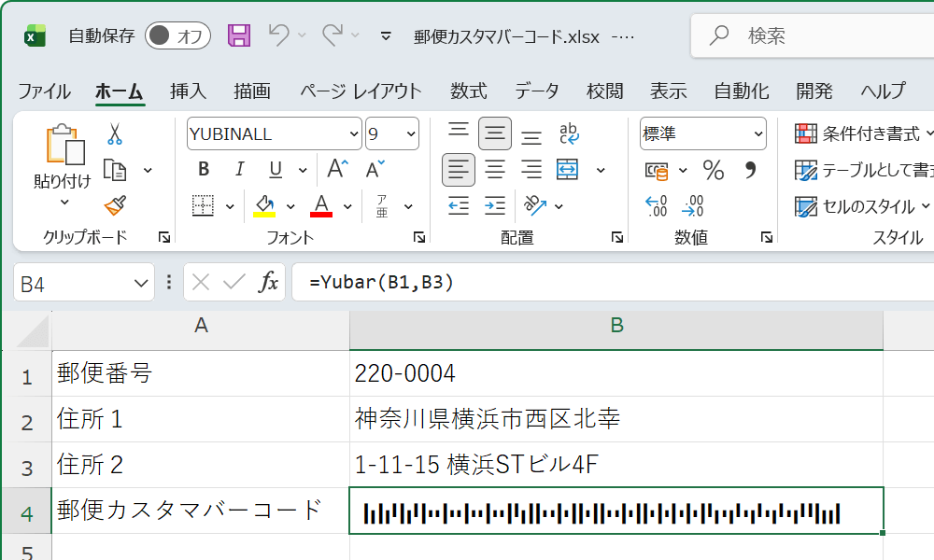The height and width of the screenshot is (560, 934).
Task: Increase decimal places
Action: tap(656, 206)
